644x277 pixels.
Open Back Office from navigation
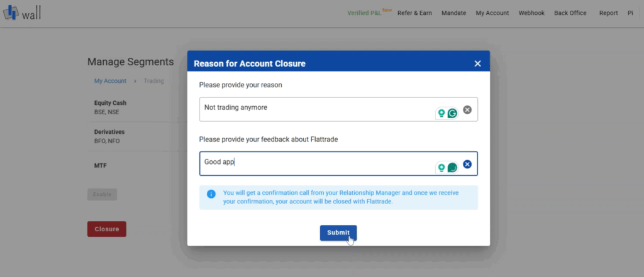(570, 13)
